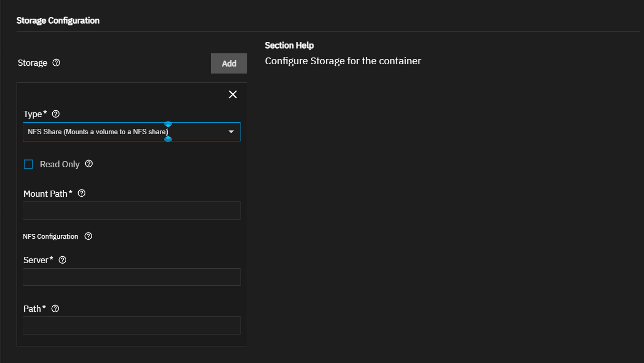Select 'Configure Storage for the container' text
This screenshot has width=644, height=363.
343,61
